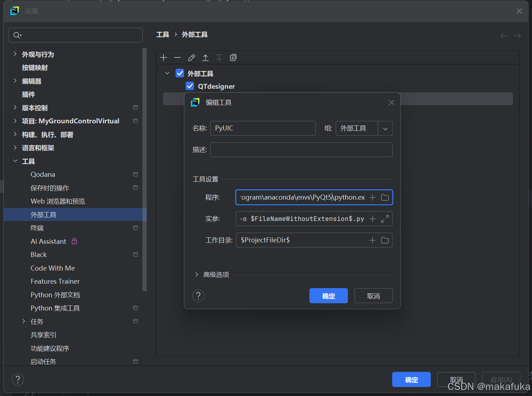This screenshot has width=532, height=396.
Task: Browse for the program path
Action: (x=385, y=197)
